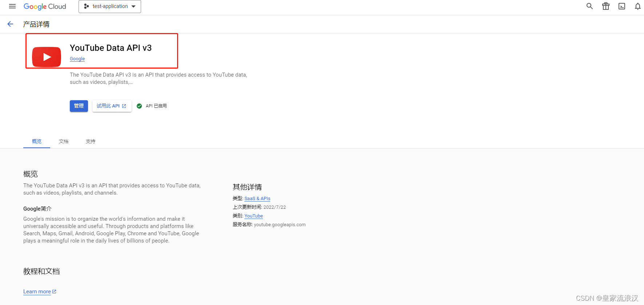
Task: Switch to the 支持 tab
Action: point(91,141)
